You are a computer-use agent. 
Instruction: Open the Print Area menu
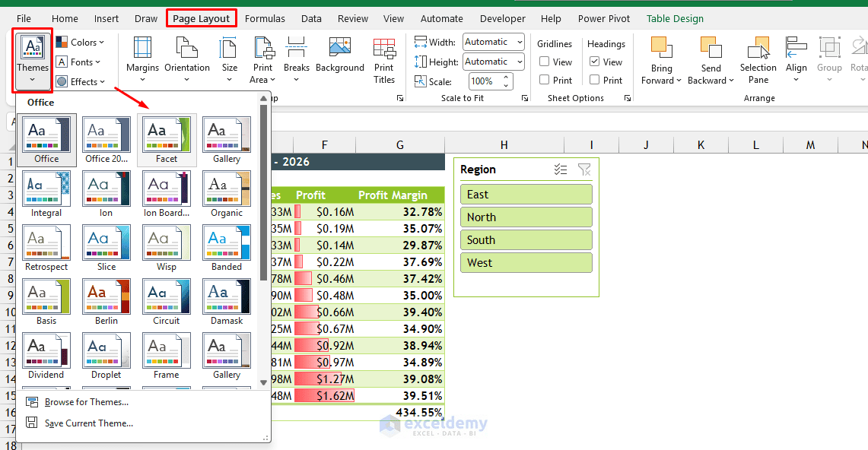[x=263, y=60]
